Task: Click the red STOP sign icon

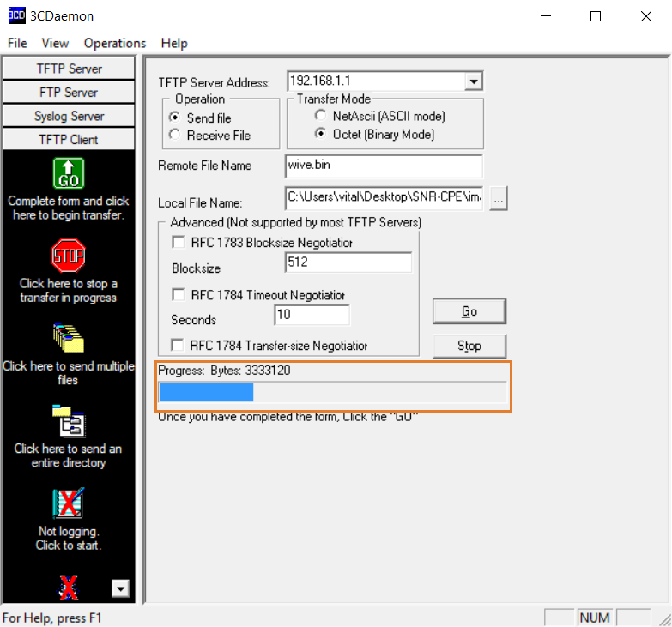Action: 69,256
